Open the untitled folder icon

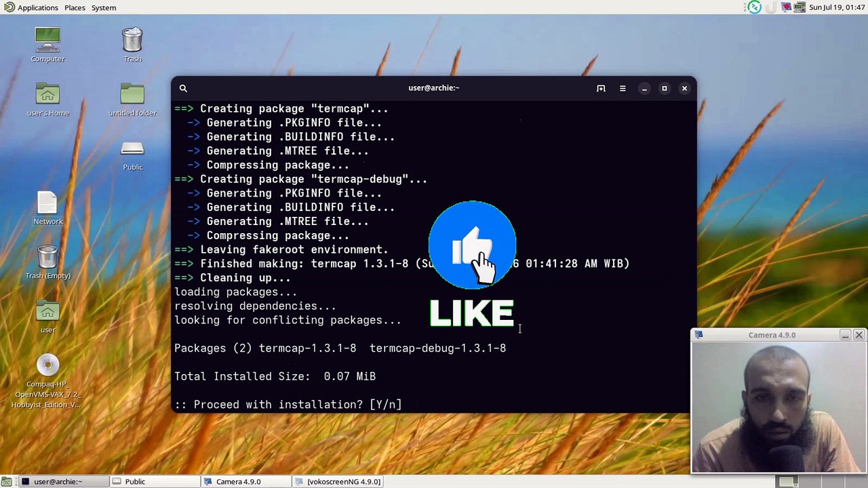132,99
